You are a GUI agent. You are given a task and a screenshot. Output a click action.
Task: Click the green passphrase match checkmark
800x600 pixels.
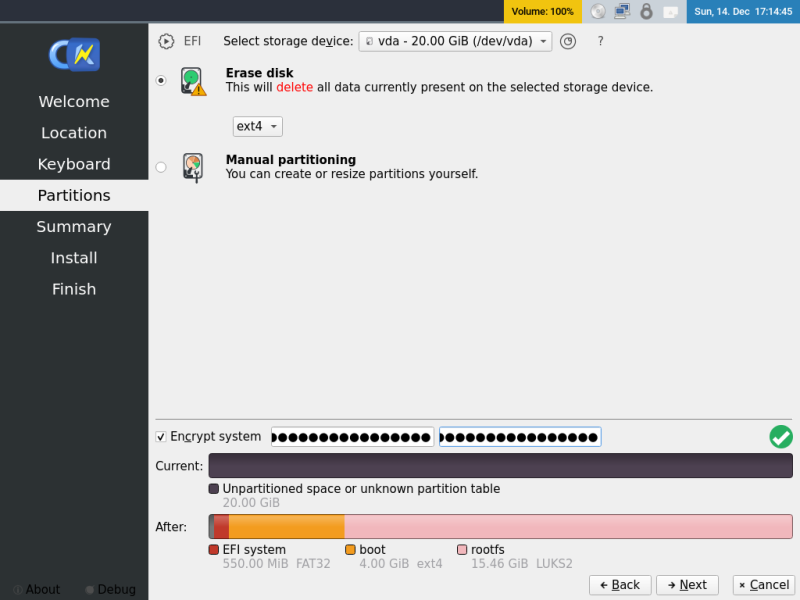pyautogui.click(x=781, y=437)
